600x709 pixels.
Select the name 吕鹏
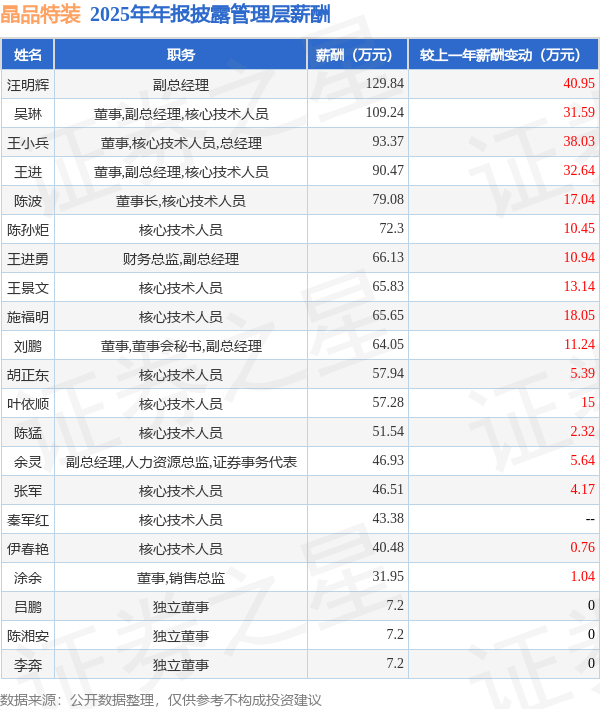click(28, 606)
